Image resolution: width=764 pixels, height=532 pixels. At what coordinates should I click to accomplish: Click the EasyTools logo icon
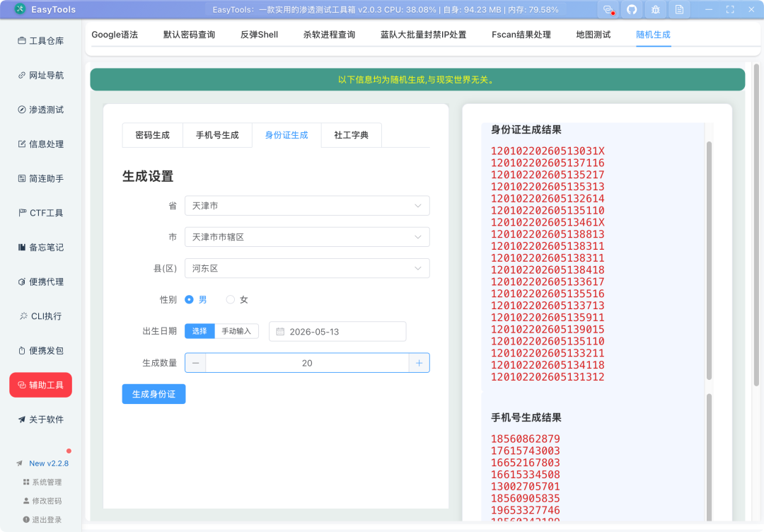(x=20, y=9)
